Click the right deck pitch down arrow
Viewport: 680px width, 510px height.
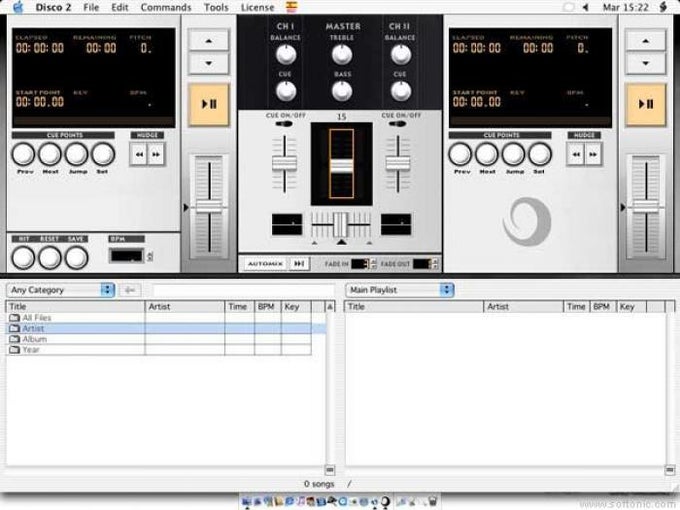pyautogui.click(x=645, y=63)
